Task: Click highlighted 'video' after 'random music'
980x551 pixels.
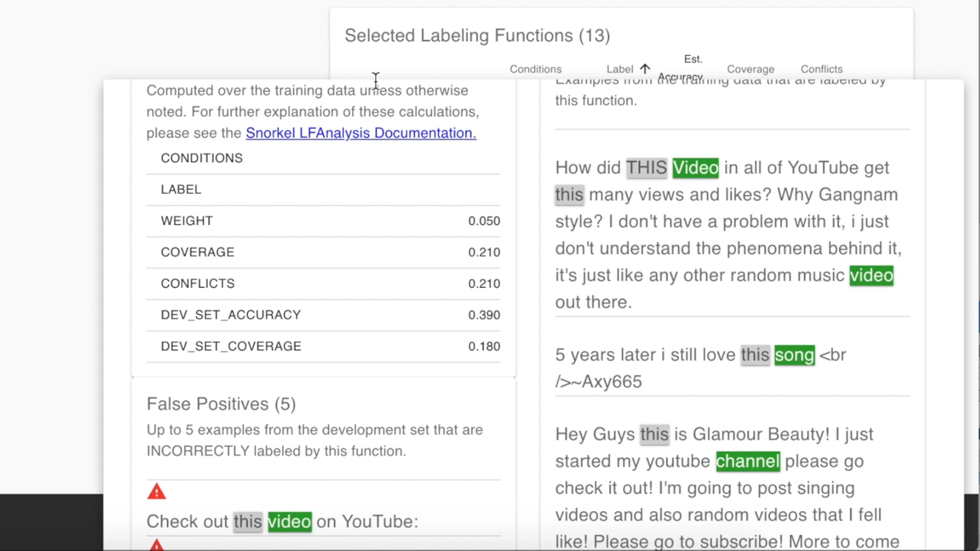Action: tap(871, 275)
